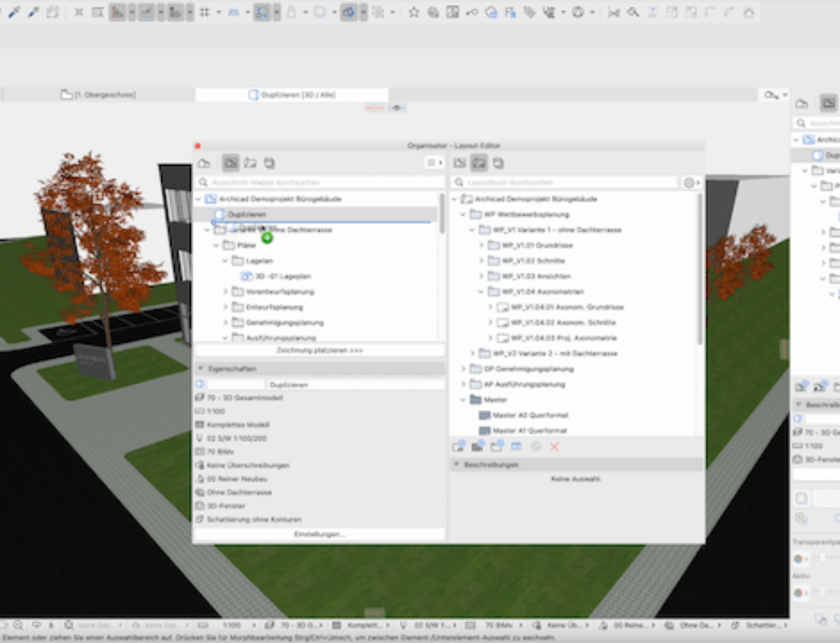Open Einstellungen from the Eigenschaften panel
The width and height of the screenshot is (840, 643).
[x=321, y=532]
